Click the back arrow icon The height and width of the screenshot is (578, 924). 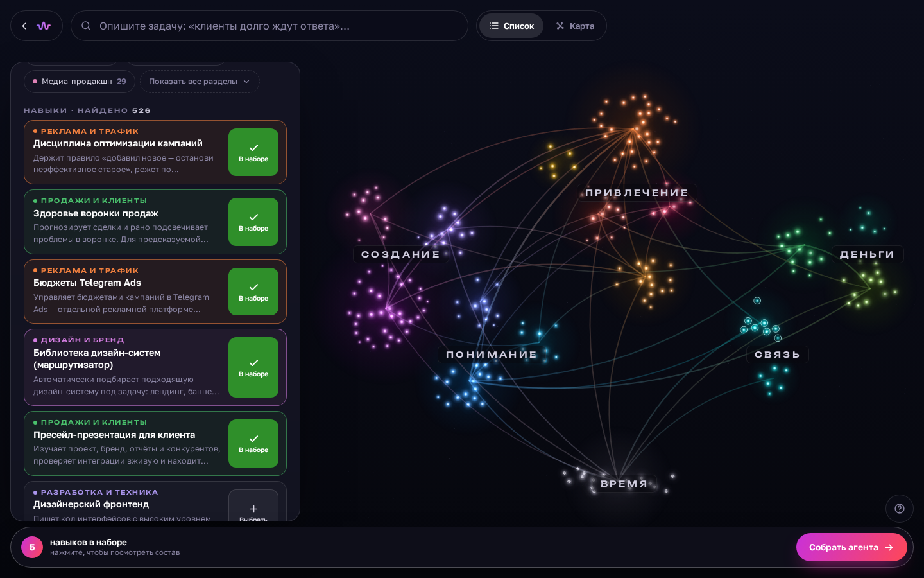click(24, 26)
